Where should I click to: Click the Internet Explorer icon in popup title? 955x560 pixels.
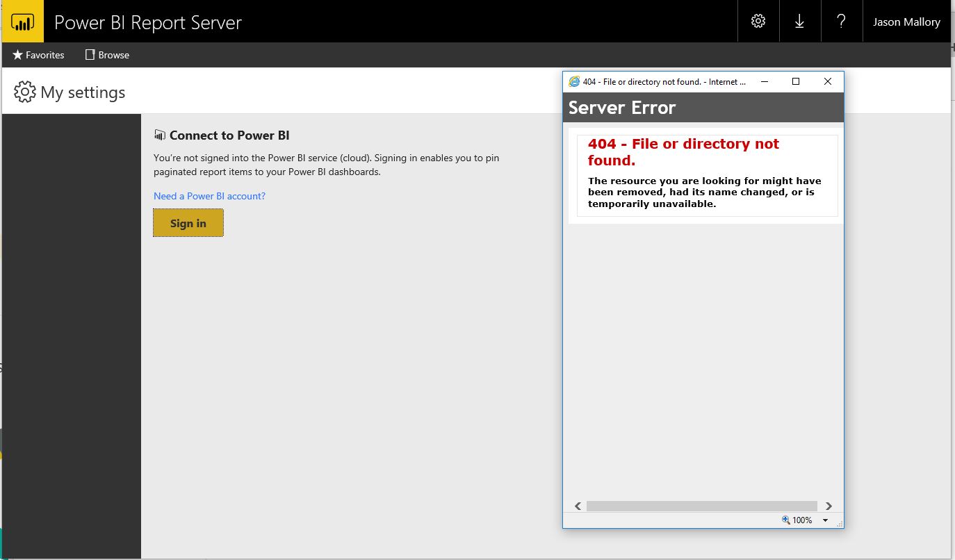point(574,81)
